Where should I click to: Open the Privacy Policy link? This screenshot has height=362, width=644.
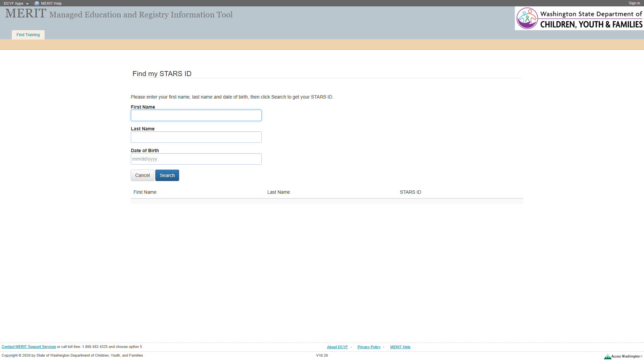(369, 347)
